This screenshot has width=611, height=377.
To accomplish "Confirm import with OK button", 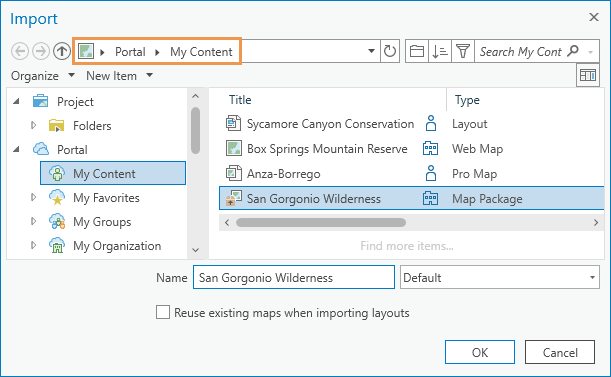I will click(480, 352).
